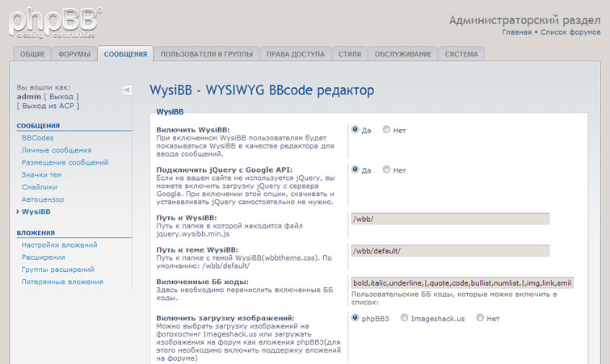The image size is (610, 364).
Task: Open the ОБСЛУЖИВАНИЕ tab
Action: 403,54
